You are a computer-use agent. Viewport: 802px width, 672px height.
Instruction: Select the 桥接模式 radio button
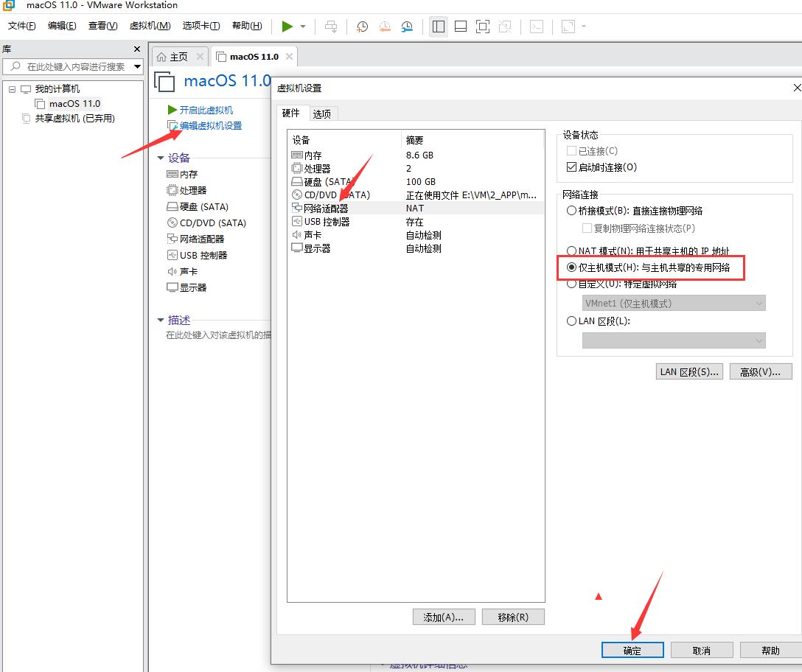572,211
